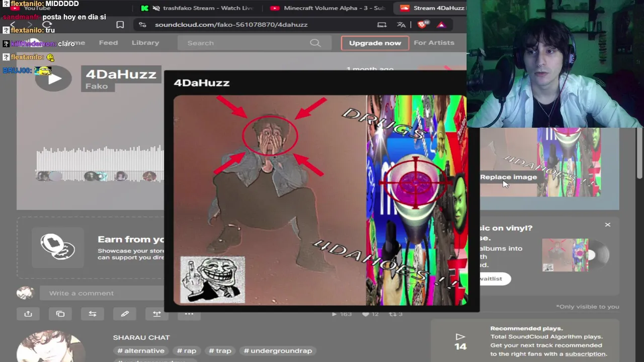Click the recommended plays triangle icon
This screenshot has width=644, height=362.
[x=460, y=336]
